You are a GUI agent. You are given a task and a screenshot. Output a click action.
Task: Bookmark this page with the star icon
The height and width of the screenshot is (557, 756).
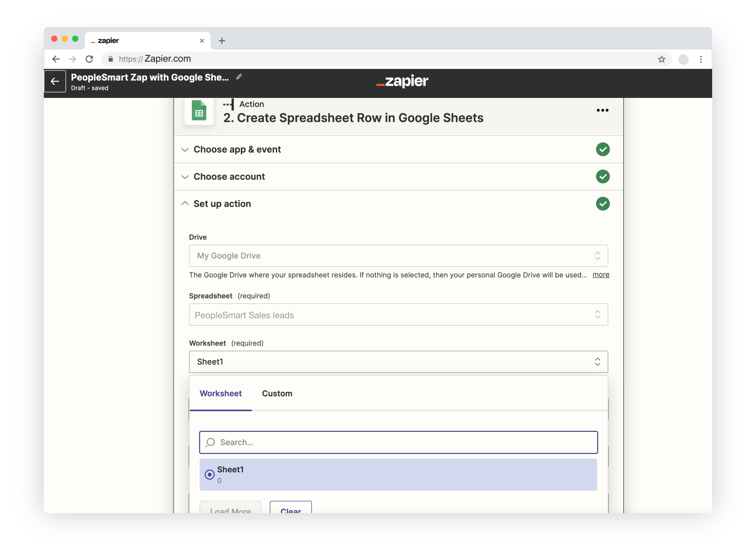(x=661, y=59)
